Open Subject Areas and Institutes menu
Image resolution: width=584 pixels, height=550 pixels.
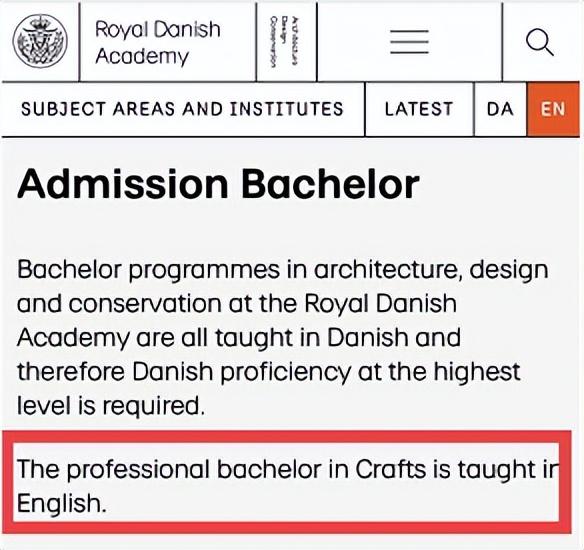click(x=182, y=109)
